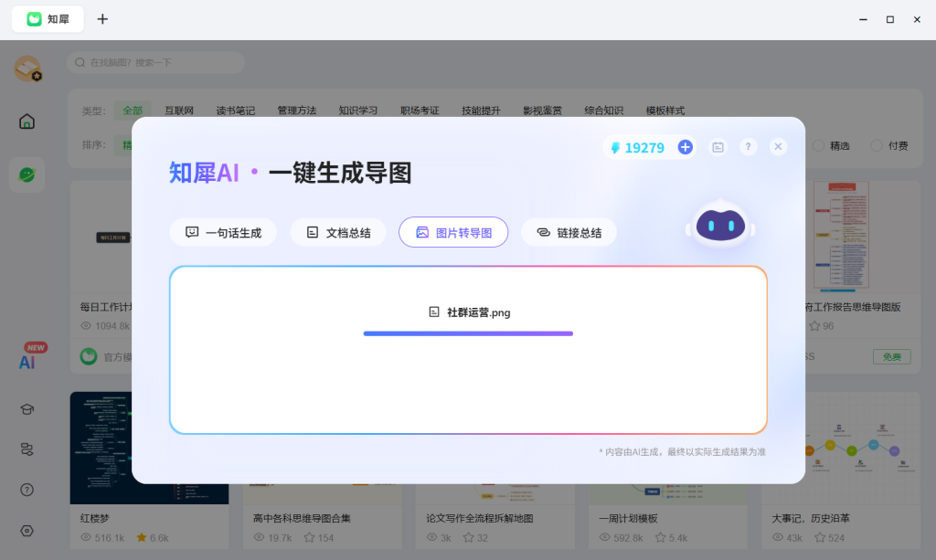The width and height of the screenshot is (936, 560).
Task: Star the 论文写作全流程拆解地图 card
Action: coord(469,537)
